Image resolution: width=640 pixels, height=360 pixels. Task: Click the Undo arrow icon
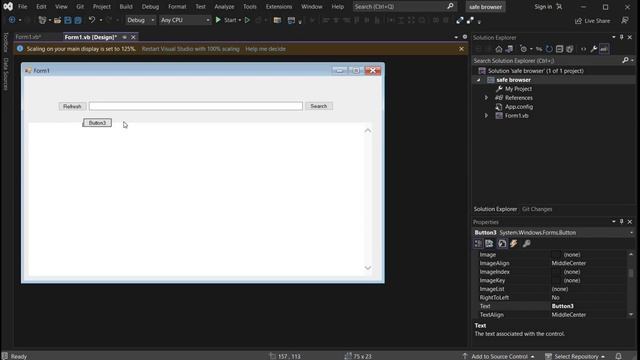[92, 20]
